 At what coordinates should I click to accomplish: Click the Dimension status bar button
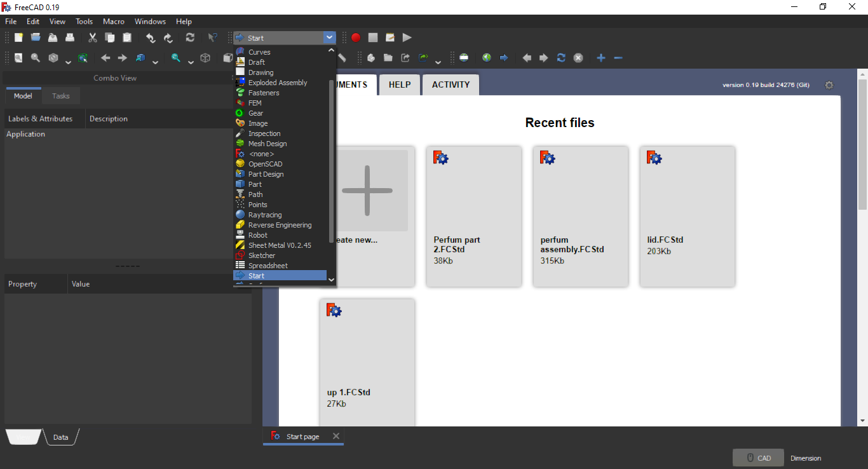point(806,458)
